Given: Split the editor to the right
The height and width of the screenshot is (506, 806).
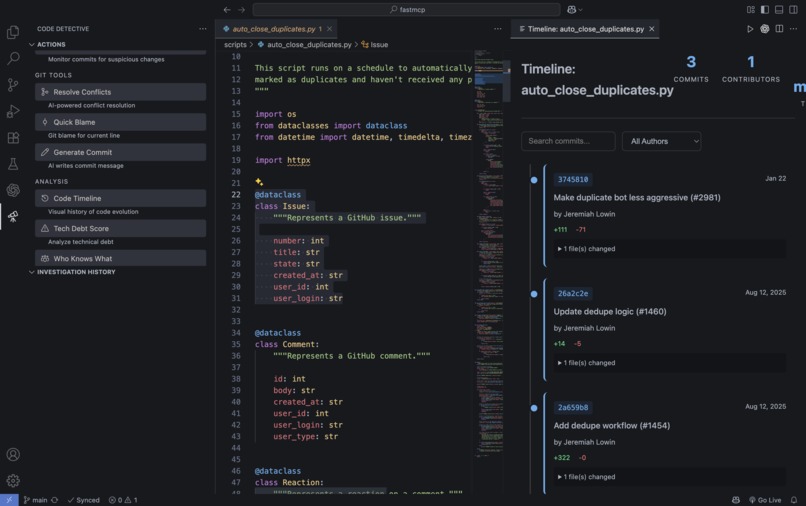Looking at the screenshot, I should click(779, 29).
